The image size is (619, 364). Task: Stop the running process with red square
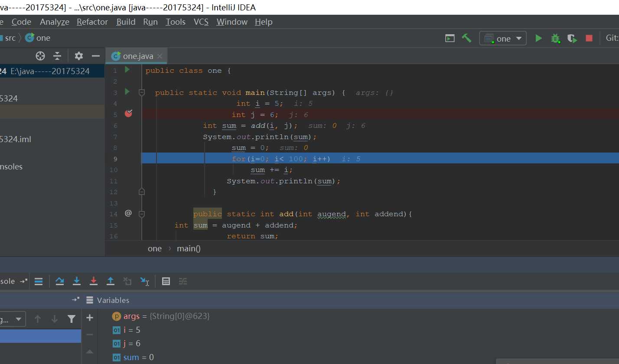[589, 38]
